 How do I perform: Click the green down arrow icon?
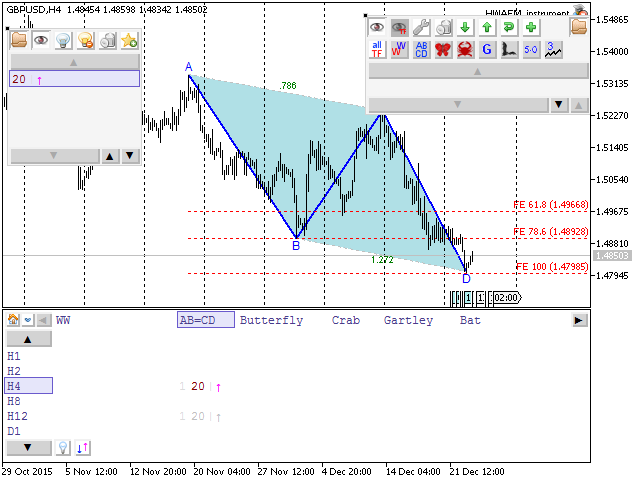coord(465,27)
